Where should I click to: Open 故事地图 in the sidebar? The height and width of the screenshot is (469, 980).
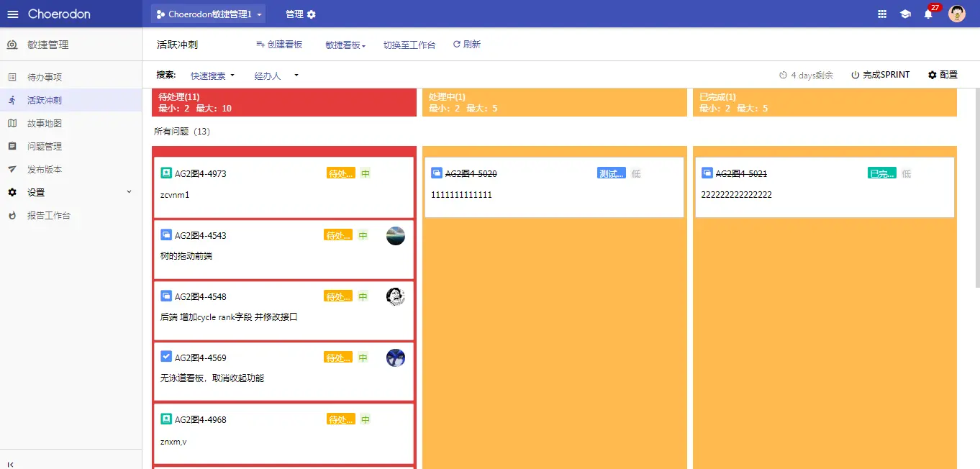tap(71, 123)
